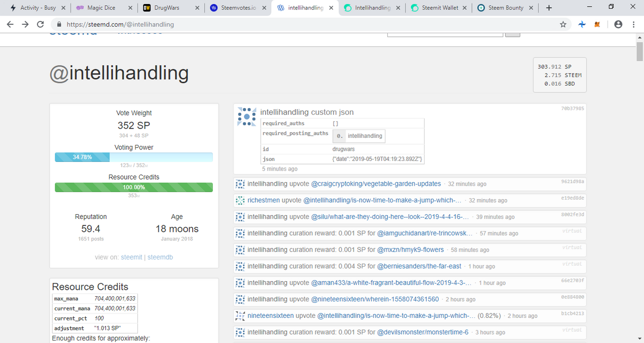
Task: Switch to the DrugWars tab
Action: coord(170,8)
